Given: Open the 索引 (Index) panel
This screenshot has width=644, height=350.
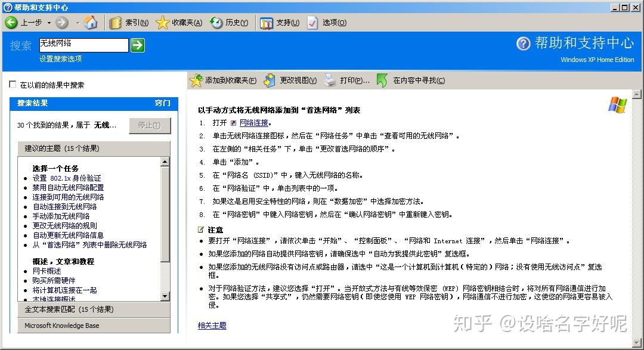Looking at the screenshot, I should click(125, 23).
